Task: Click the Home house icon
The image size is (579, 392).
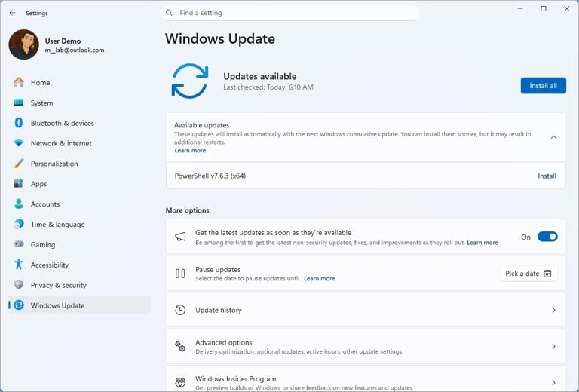Action: (x=18, y=82)
